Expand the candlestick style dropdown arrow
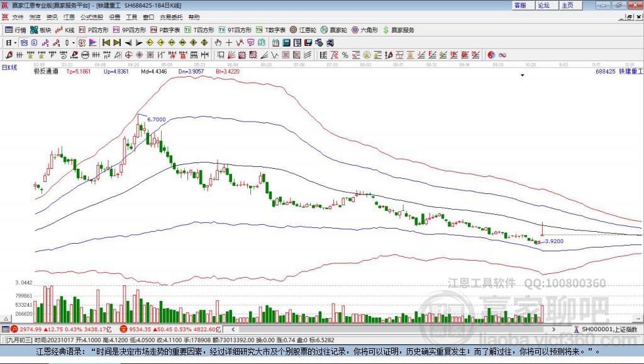The width and height of the screenshot is (644, 364). [x=74, y=42]
